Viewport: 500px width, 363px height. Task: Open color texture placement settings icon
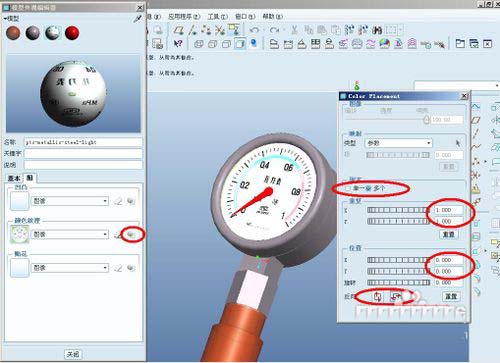[131, 235]
